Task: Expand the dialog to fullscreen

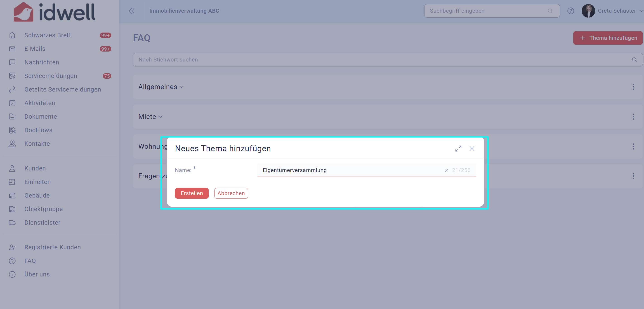Action: point(458,149)
